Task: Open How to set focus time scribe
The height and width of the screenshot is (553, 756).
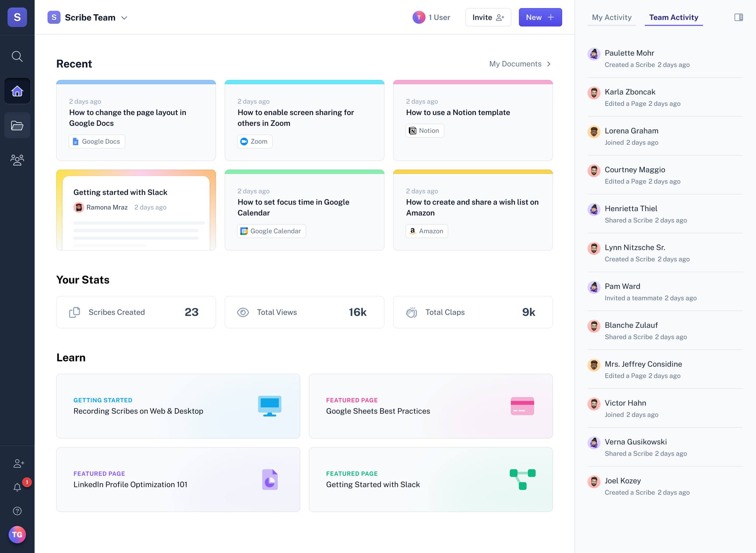Action: coord(305,210)
